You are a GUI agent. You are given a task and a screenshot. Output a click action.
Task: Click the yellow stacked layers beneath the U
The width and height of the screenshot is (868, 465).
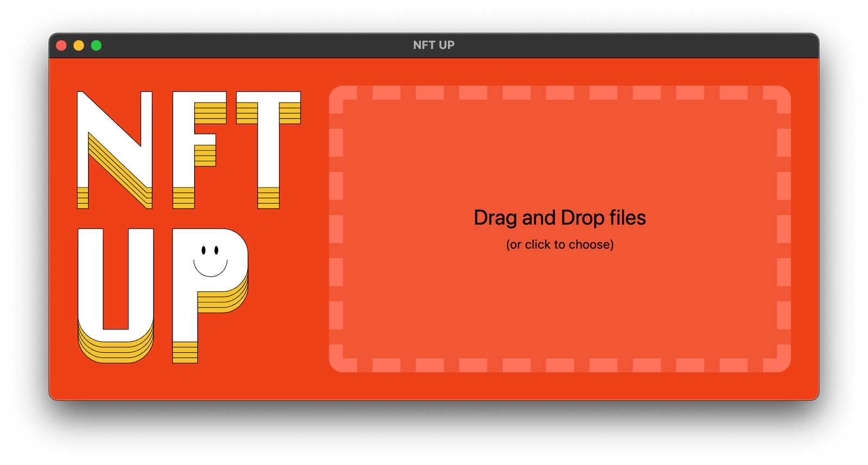point(115,351)
